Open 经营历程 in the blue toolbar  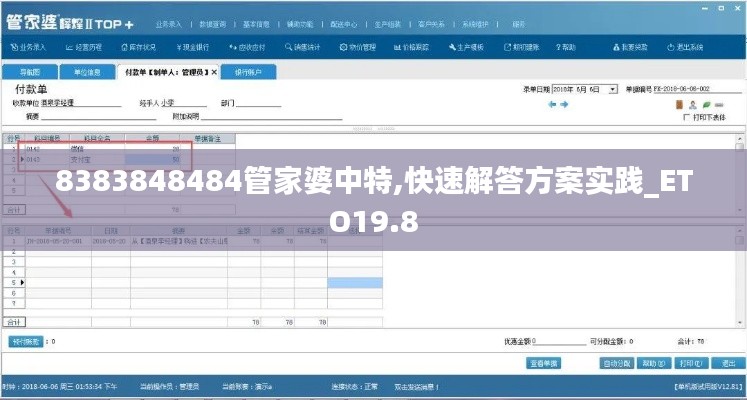[x=83, y=48]
